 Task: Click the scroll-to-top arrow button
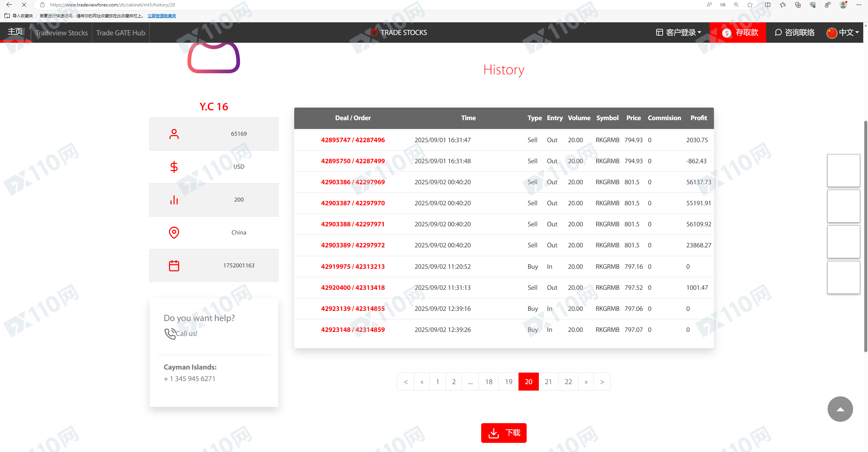point(840,409)
